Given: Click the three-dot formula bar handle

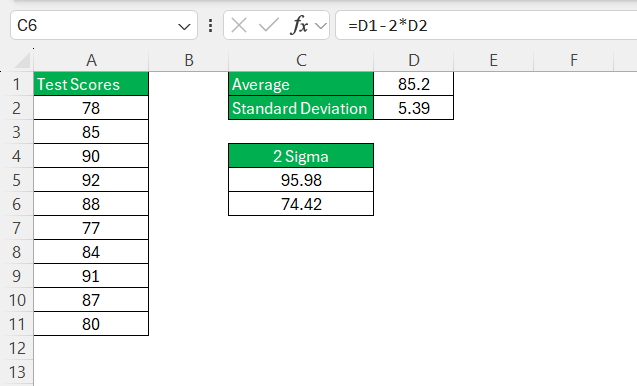Looking at the screenshot, I should [x=210, y=26].
